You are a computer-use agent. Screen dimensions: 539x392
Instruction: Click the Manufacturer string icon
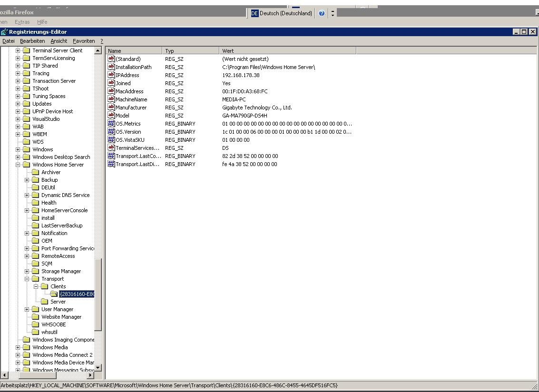[111, 108]
